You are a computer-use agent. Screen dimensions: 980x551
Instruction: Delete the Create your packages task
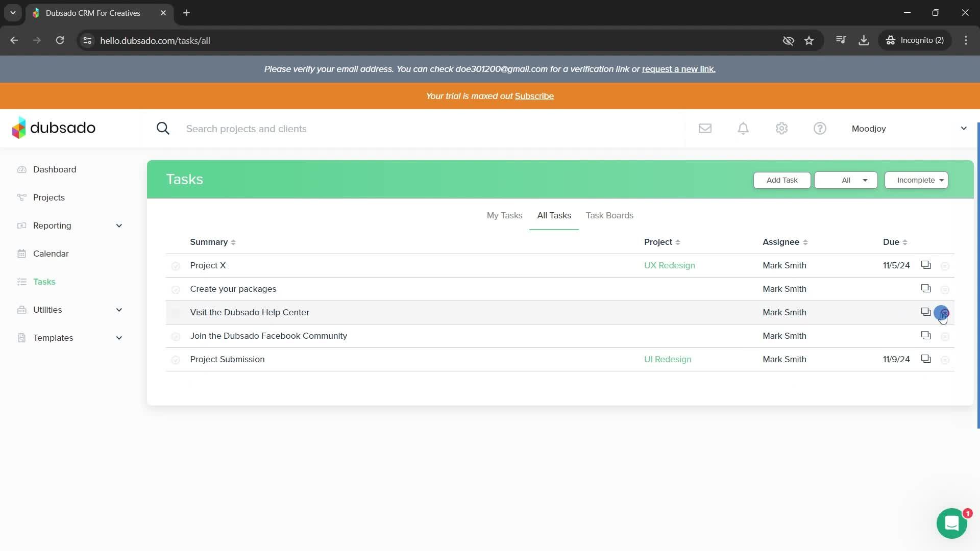[945, 289]
